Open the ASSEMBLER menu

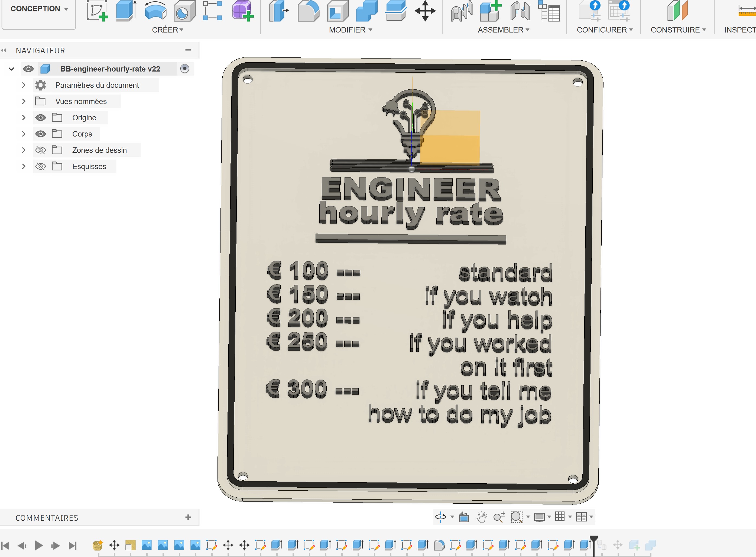point(504,30)
